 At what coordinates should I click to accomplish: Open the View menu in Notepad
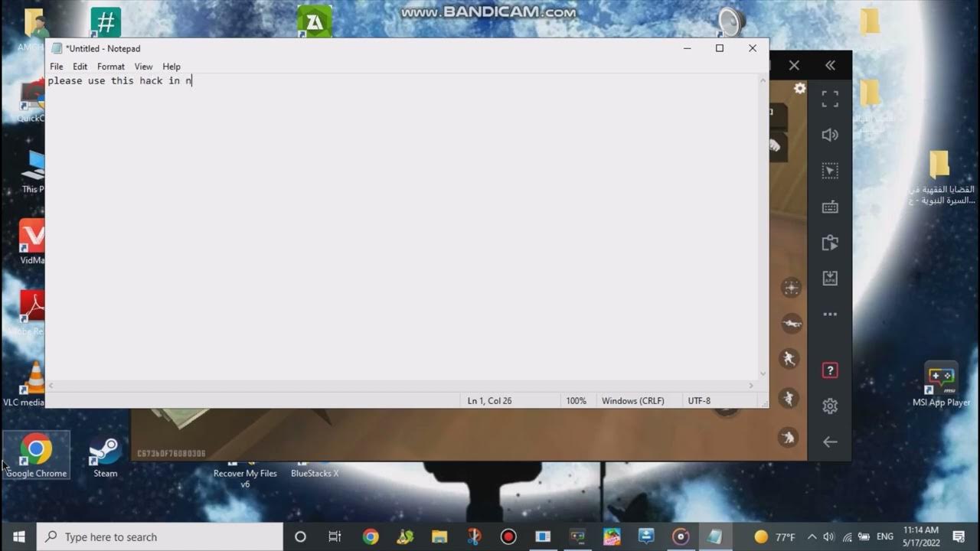click(x=143, y=67)
